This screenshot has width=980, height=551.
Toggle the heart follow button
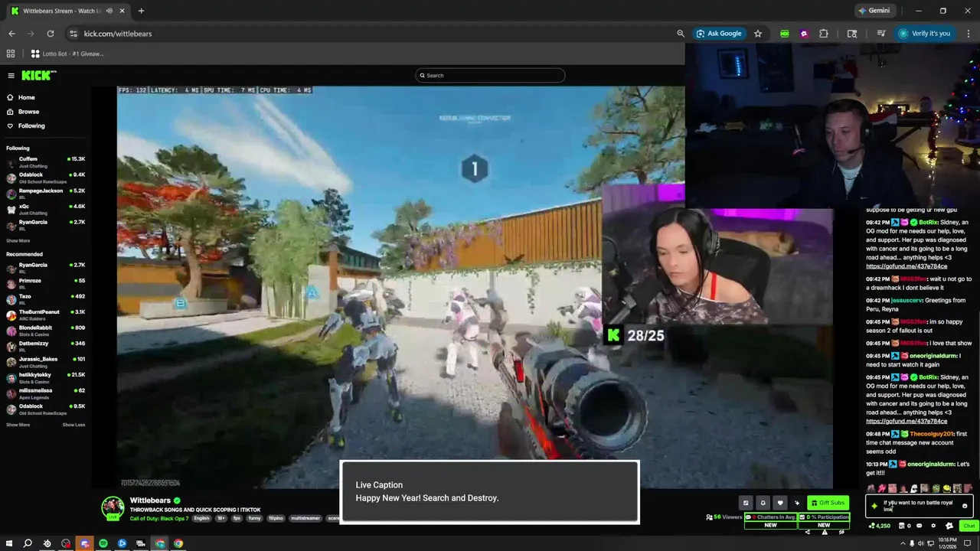point(780,503)
